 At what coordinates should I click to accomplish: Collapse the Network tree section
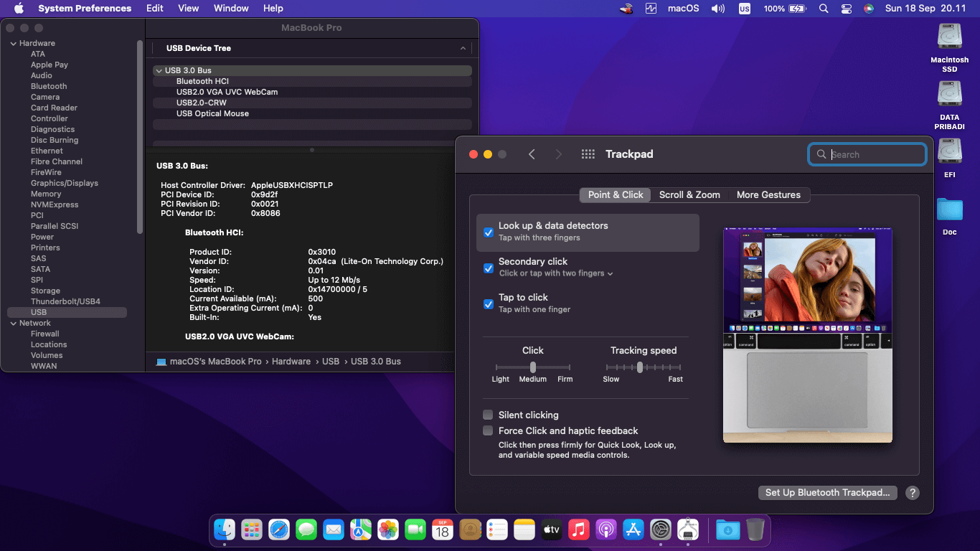click(x=13, y=324)
